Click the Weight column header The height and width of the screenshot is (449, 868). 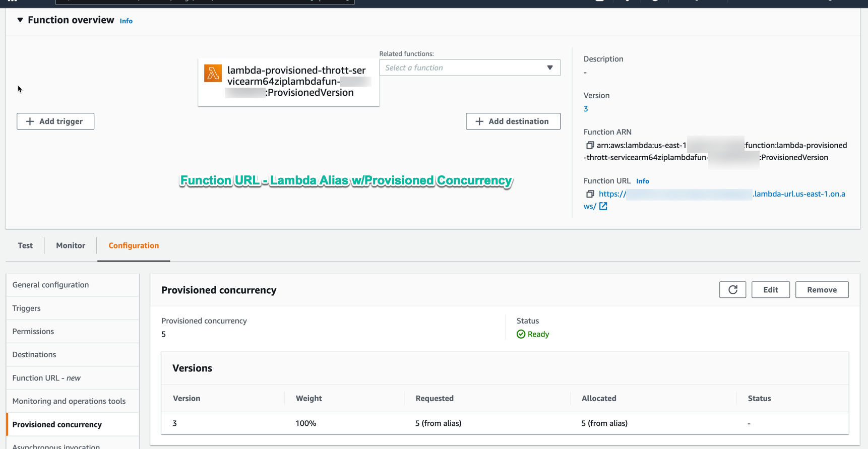click(x=309, y=398)
